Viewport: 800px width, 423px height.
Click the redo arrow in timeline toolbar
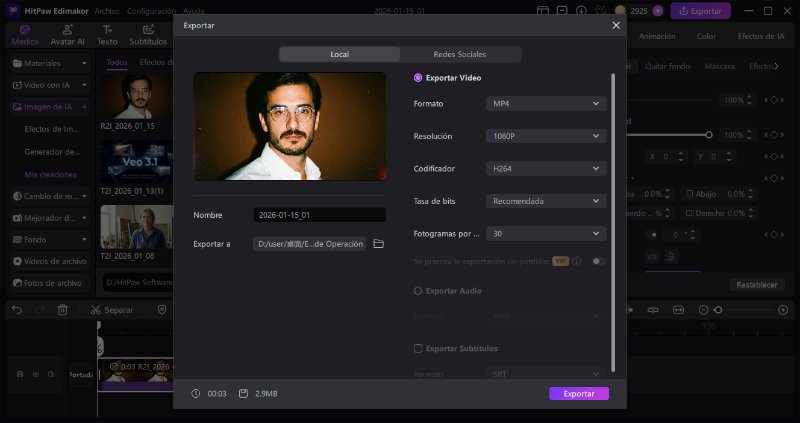[40, 310]
